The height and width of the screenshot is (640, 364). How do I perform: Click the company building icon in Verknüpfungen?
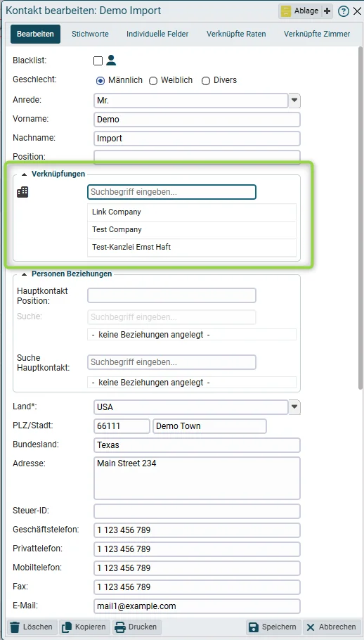pyautogui.click(x=22, y=192)
